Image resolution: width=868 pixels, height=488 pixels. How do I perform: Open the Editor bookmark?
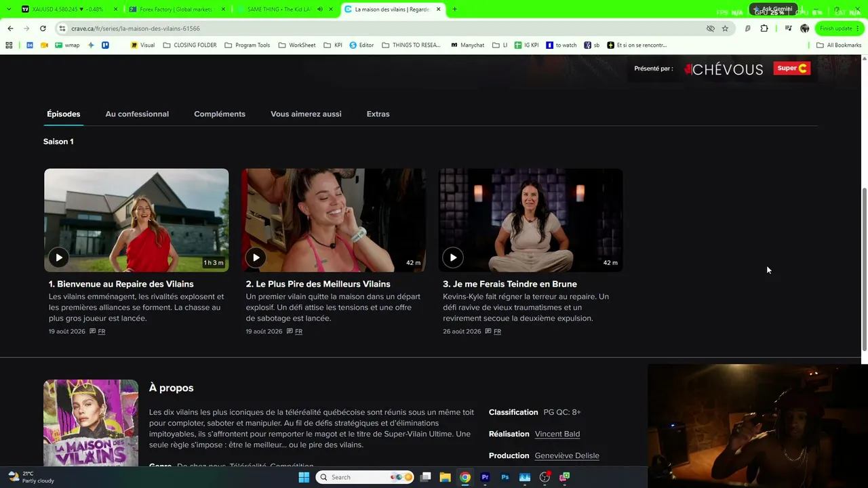361,45
